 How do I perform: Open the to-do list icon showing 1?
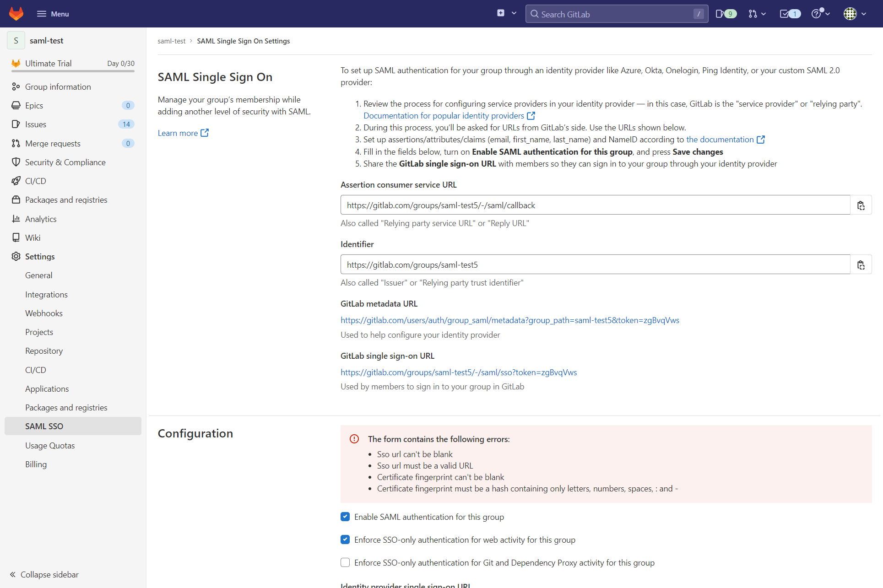(x=789, y=14)
